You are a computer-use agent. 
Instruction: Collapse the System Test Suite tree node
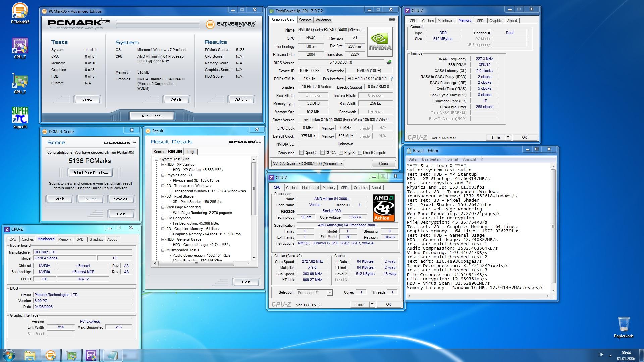(x=156, y=159)
